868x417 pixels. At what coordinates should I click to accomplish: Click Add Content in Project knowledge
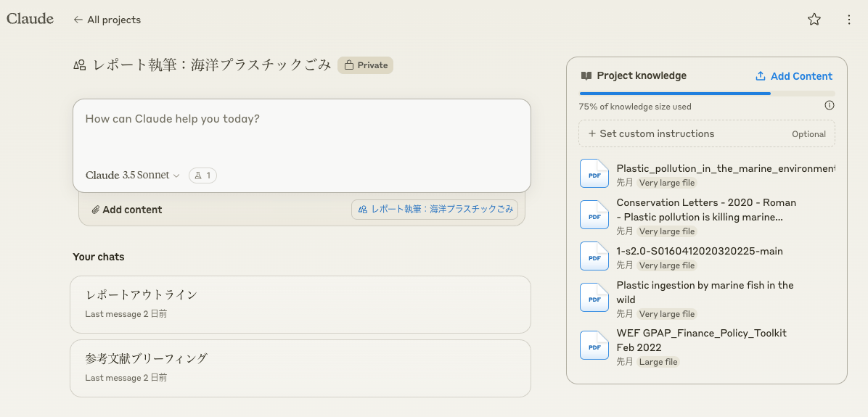click(x=793, y=76)
